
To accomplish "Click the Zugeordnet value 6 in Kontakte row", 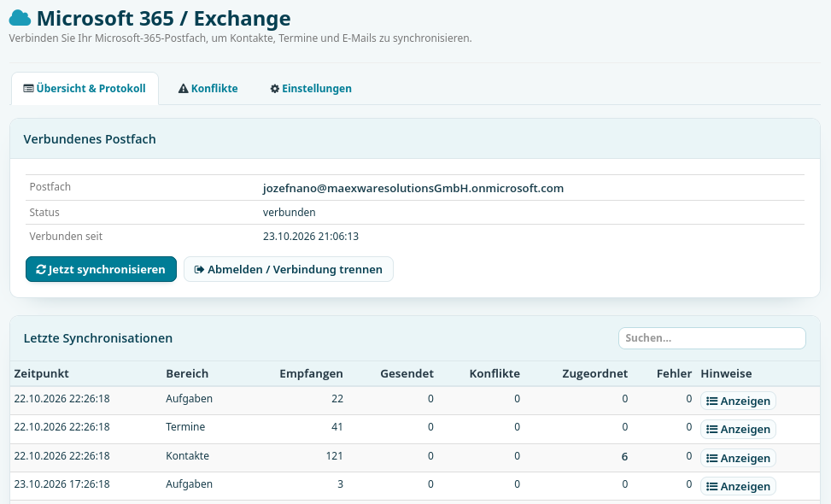I will pos(624,456).
